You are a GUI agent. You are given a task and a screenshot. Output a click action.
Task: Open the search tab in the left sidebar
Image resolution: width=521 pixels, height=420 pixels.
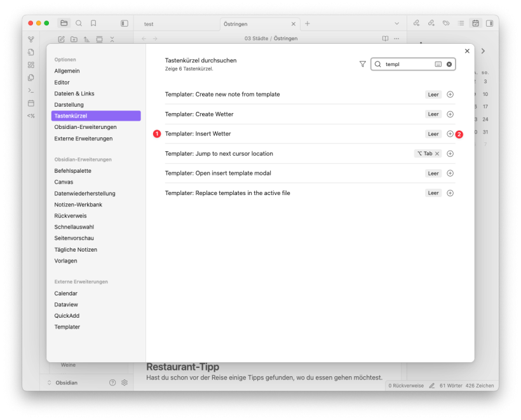[79, 24]
